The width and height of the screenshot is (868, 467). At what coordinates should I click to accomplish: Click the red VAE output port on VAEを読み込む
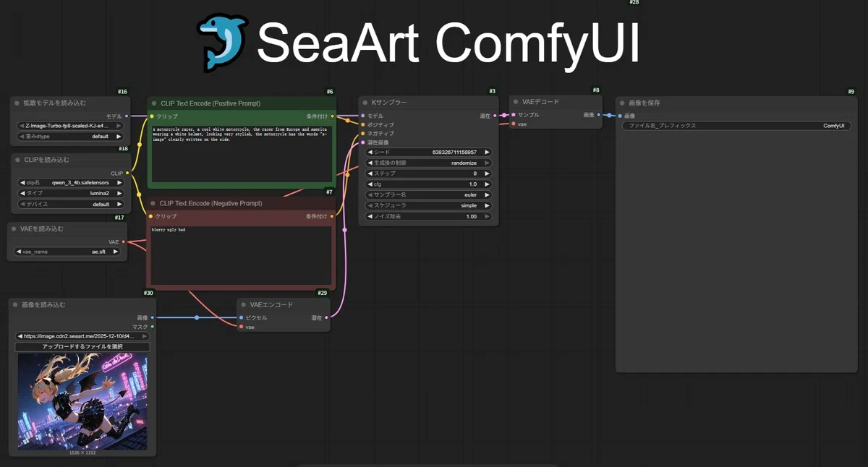coord(124,242)
